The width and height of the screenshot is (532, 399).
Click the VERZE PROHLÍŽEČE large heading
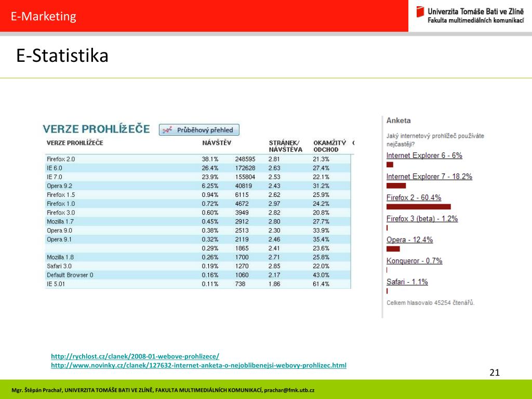(x=96, y=129)
